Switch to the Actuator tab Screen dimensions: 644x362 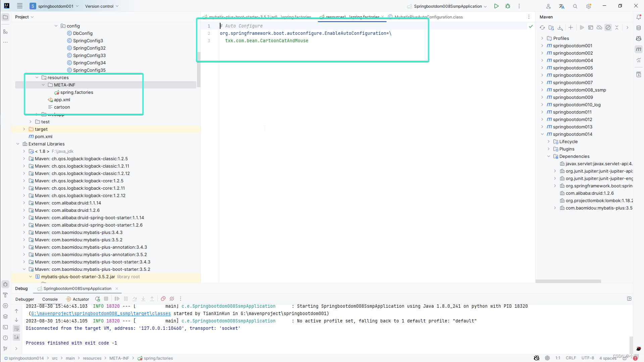78,299
